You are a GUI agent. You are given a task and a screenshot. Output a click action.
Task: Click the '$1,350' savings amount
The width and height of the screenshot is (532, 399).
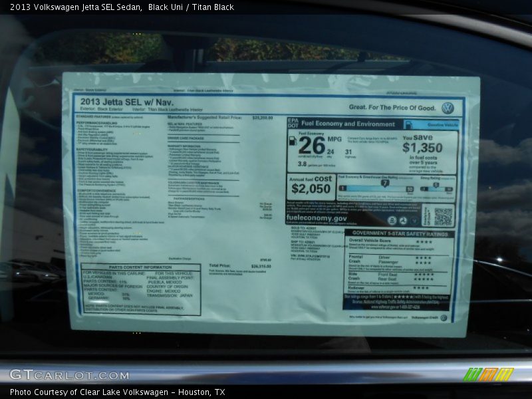click(x=422, y=148)
